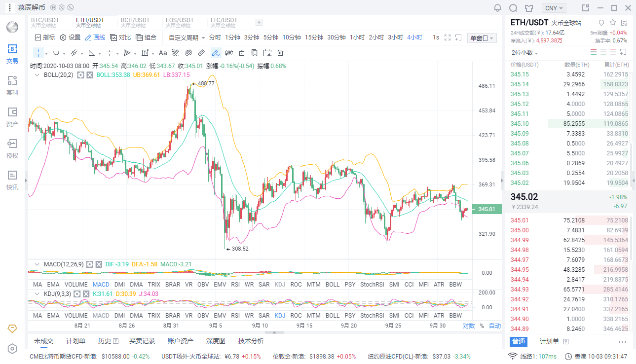Select the ruler measure tool
Screen dimensions: 636x364
coord(201,53)
